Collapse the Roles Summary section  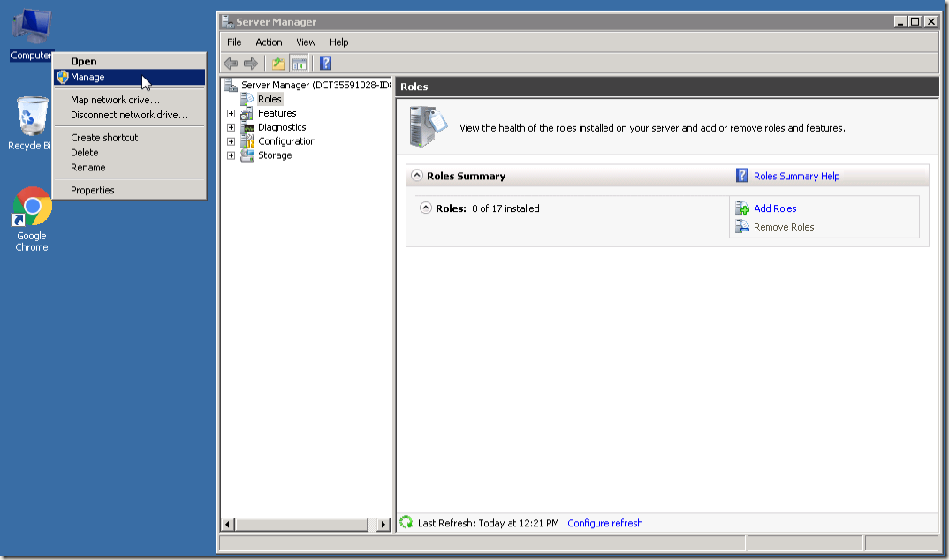tap(417, 176)
